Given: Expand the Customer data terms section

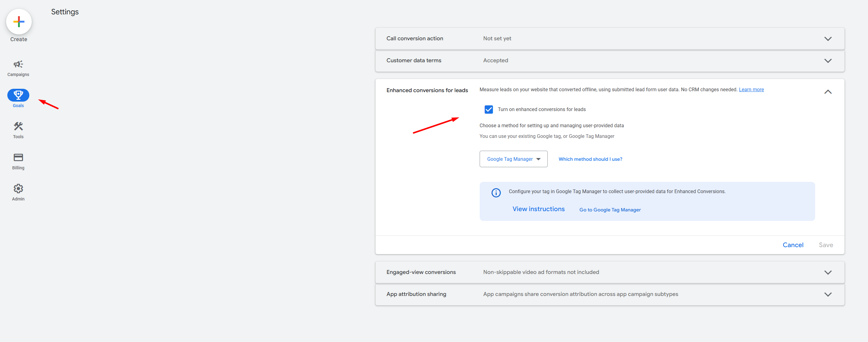Looking at the screenshot, I should click(x=828, y=61).
